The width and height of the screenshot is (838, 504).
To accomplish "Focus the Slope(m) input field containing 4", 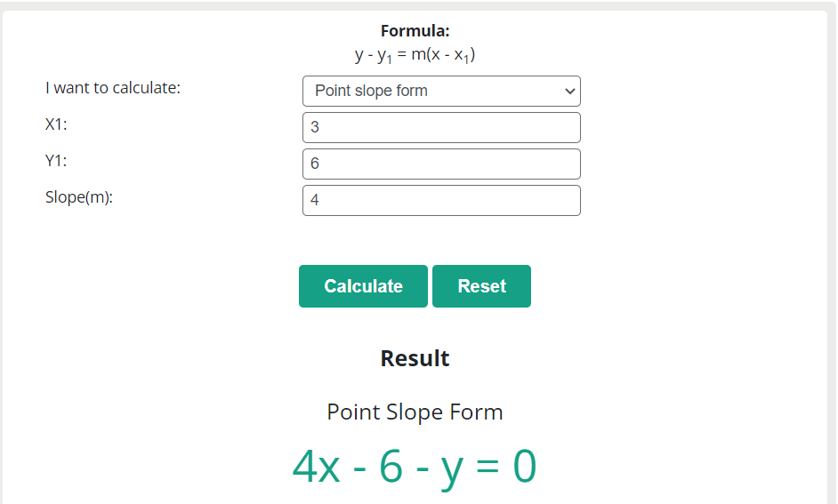I will (x=441, y=200).
